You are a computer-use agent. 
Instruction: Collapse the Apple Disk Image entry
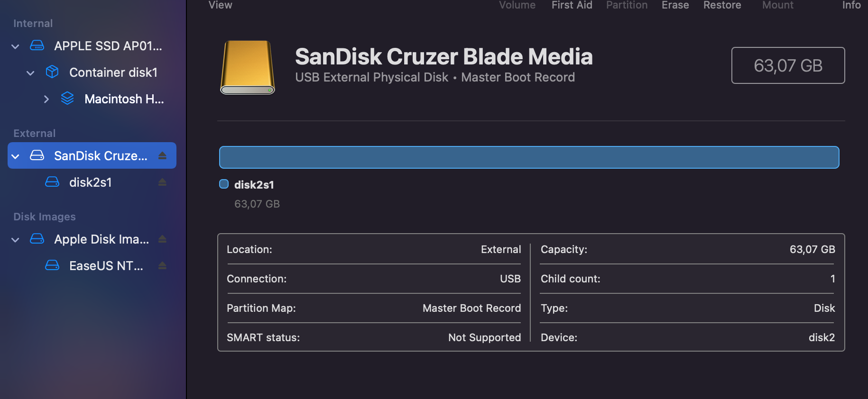click(x=15, y=240)
